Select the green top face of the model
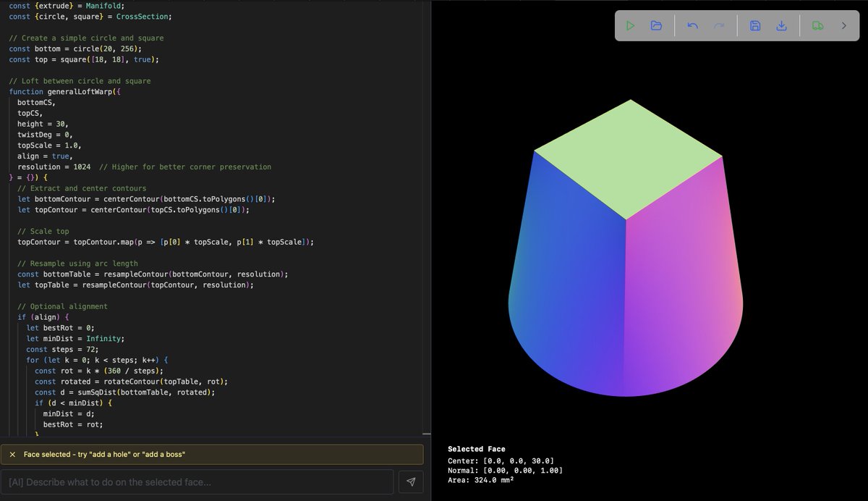The image size is (868, 501). 628,158
